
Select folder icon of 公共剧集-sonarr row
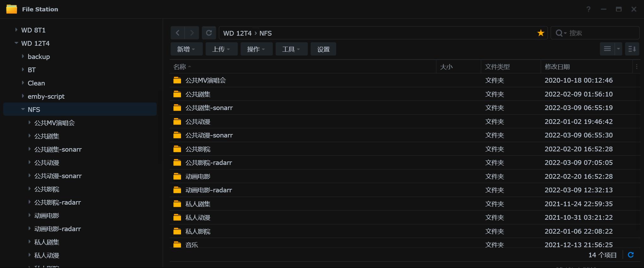click(177, 108)
